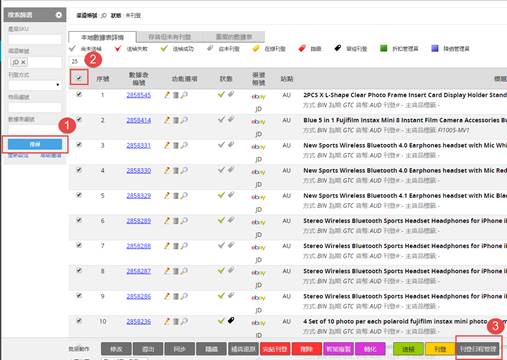Viewport: 507px width, 360px height.
Task: Uncheck the checkbox for row 2
Action: click(x=79, y=119)
